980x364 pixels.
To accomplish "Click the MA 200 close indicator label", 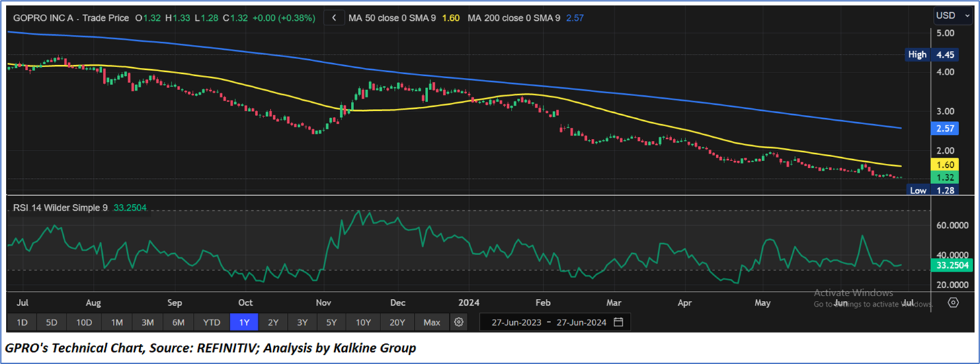I will coord(514,18).
